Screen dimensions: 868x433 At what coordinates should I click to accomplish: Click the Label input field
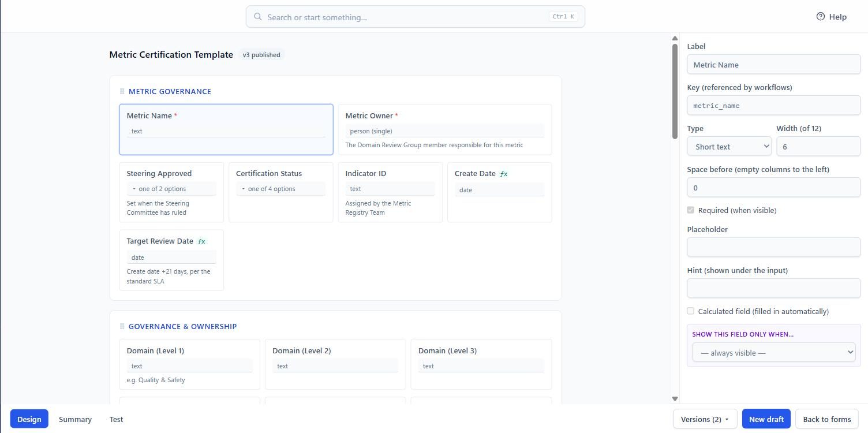[x=773, y=65]
